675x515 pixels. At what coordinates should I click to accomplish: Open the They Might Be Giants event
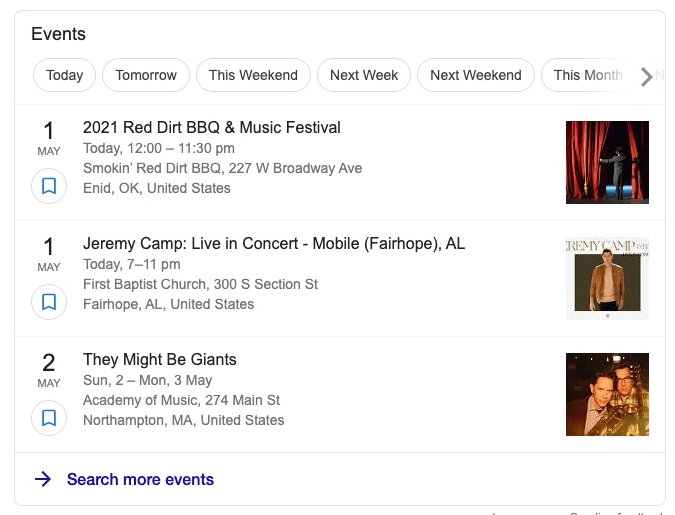click(x=160, y=360)
